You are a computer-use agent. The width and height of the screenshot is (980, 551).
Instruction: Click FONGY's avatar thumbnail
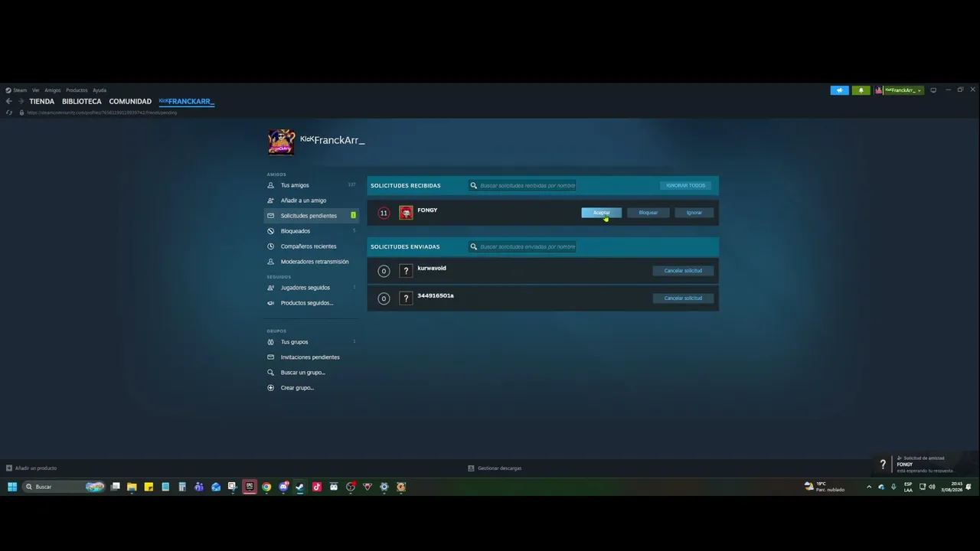tap(406, 213)
